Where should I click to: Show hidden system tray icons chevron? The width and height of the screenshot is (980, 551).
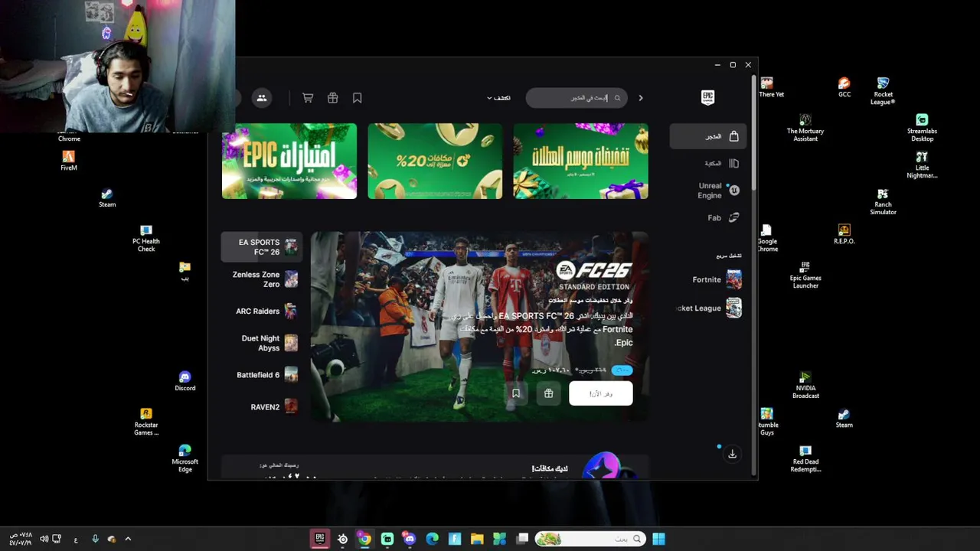pyautogui.click(x=128, y=539)
